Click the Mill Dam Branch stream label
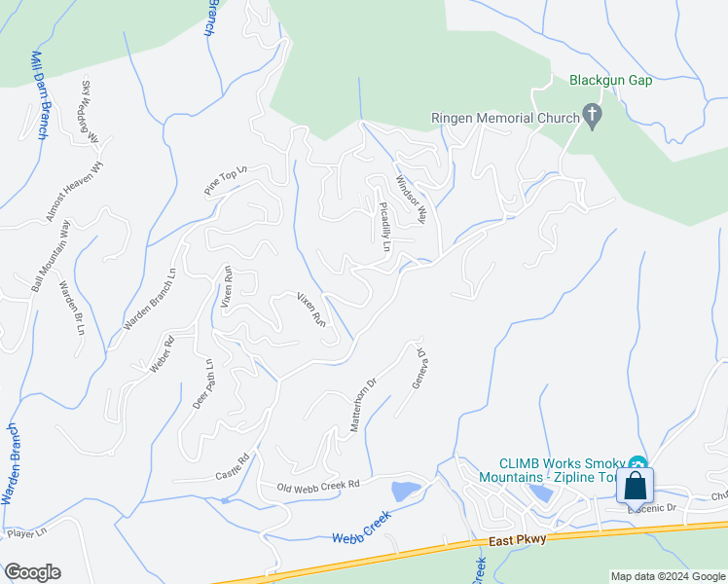The height and width of the screenshot is (584, 728). 40,95
